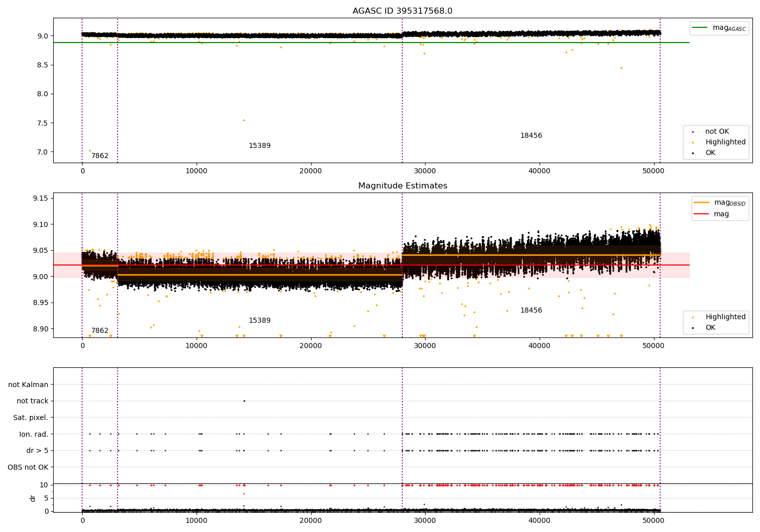Viewport: 760px width, 532px height.
Task: Click green line swatch in mag AGASC legend
Action: point(700,28)
